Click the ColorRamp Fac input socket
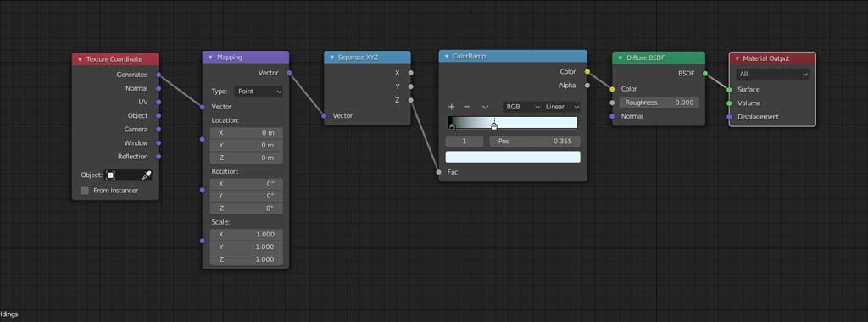 pyautogui.click(x=439, y=172)
